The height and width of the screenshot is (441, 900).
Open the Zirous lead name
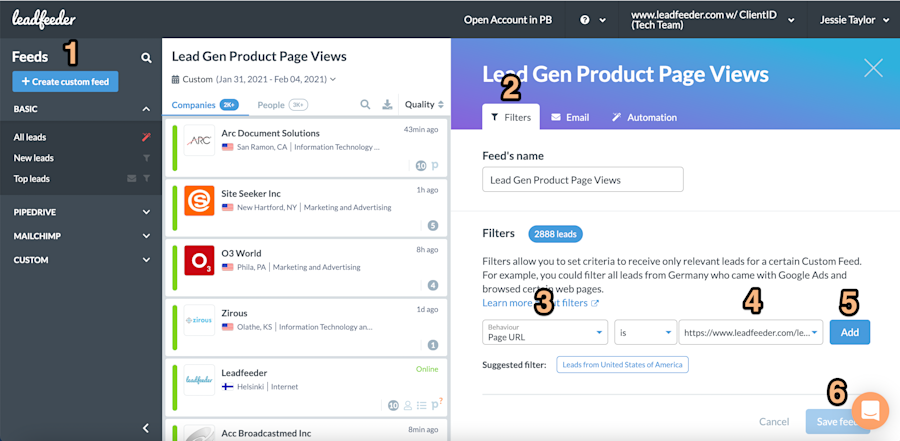pos(234,313)
